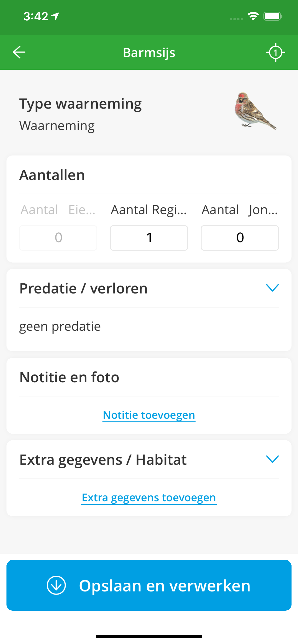This screenshot has width=298, height=644.
Task: Open the Barmsijs bird illustration
Action: click(256, 111)
